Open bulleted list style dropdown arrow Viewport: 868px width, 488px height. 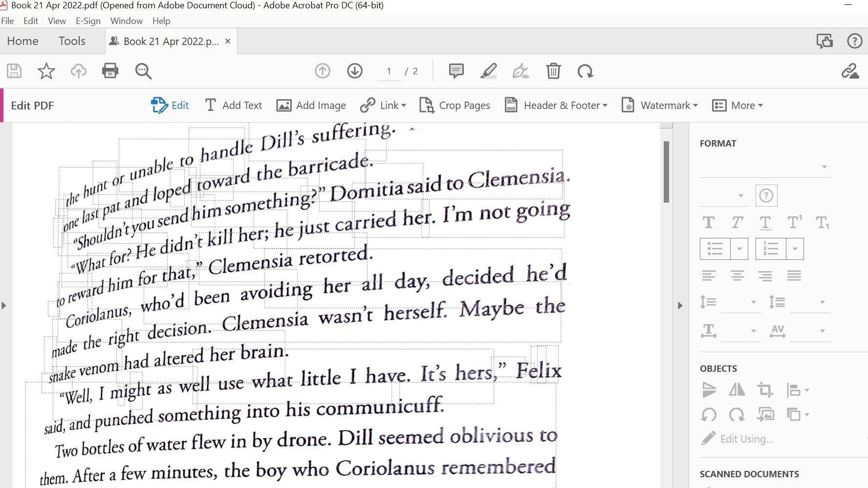pyautogui.click(x=739, y=249)
